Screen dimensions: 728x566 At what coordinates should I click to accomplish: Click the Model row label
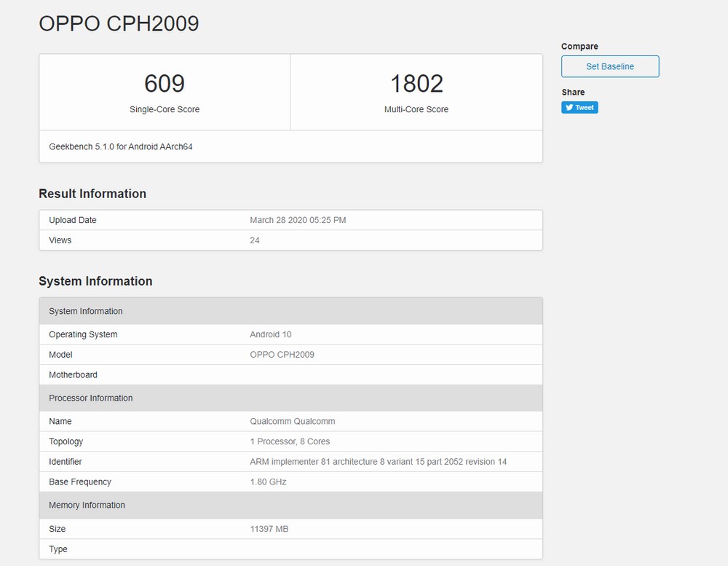coord(61,355)
